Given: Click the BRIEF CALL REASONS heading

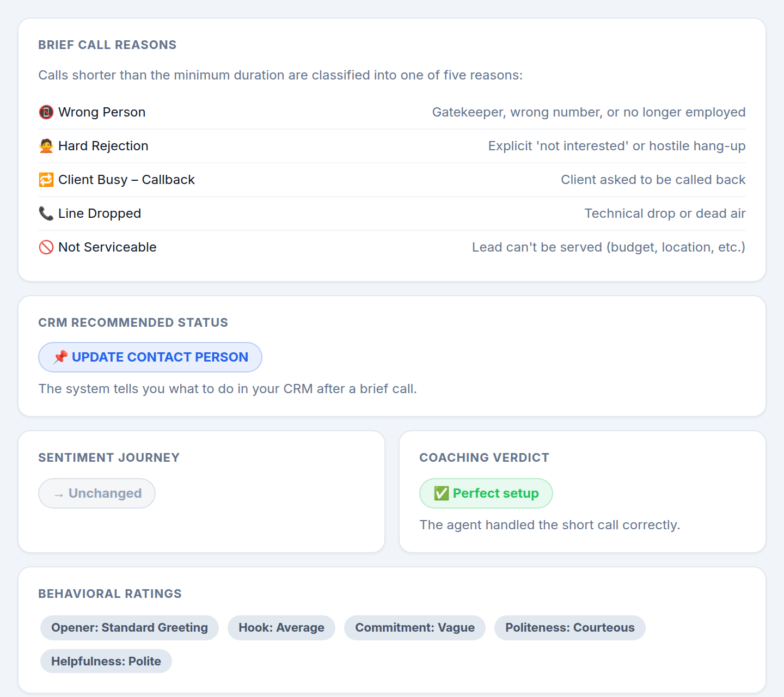Looking at the screenshot, I should pyautogui.click(x=107, y=45).
